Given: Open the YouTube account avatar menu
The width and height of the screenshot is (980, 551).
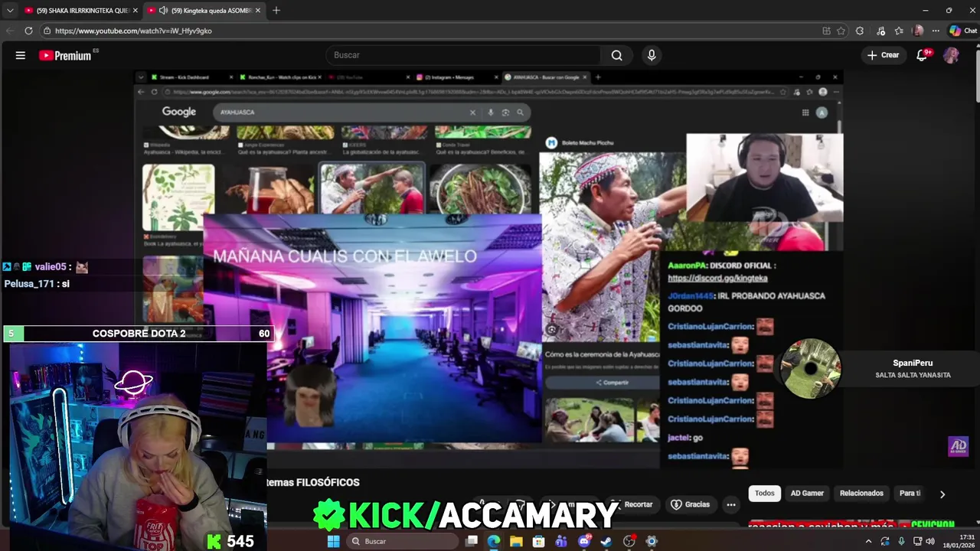Looking at the screenshot, I should (951, 55).
